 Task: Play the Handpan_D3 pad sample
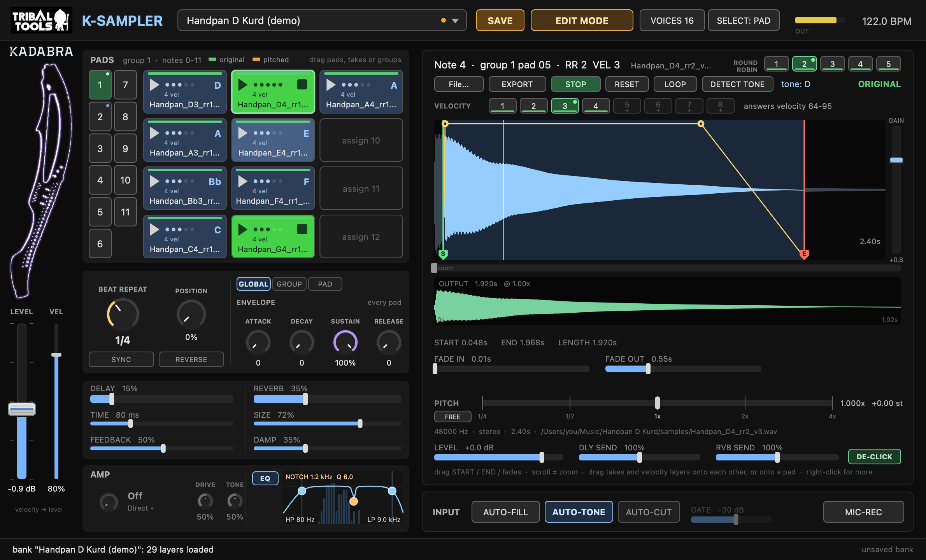(x=154, y=84)
